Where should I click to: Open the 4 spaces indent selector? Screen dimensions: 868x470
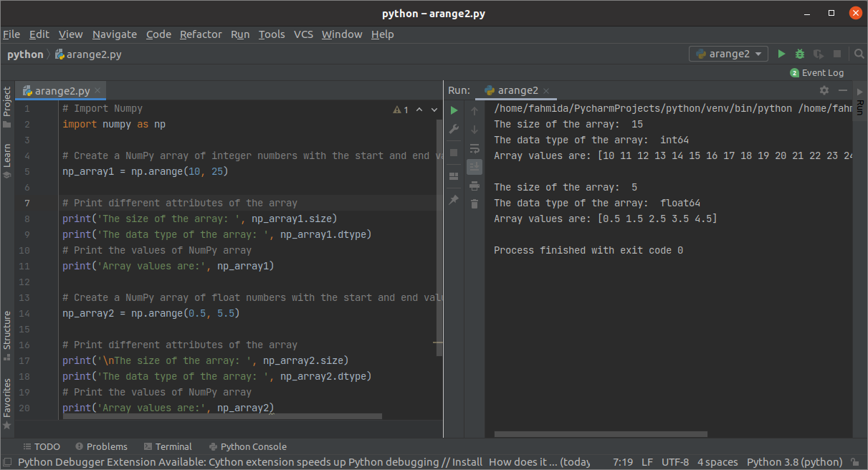point(717,462)
